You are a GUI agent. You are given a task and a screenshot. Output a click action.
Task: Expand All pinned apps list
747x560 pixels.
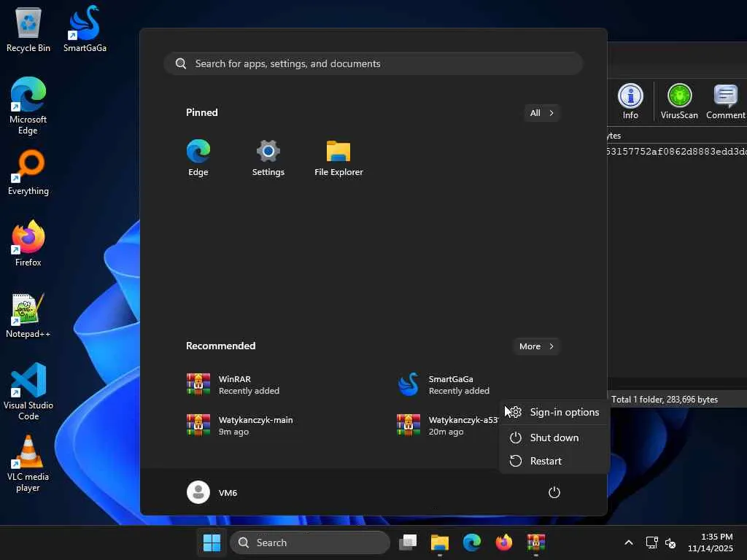[542, 113]
